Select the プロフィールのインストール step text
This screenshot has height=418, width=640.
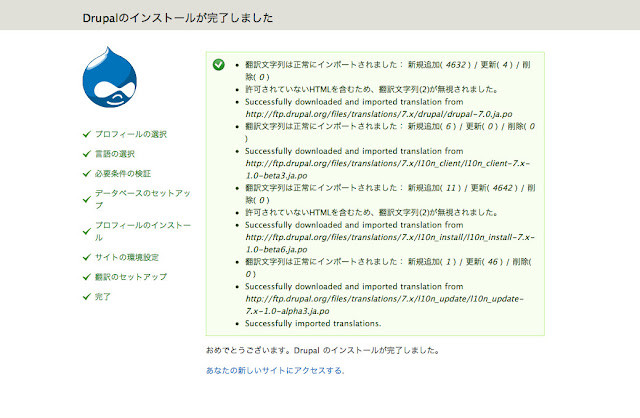point(143,231)
